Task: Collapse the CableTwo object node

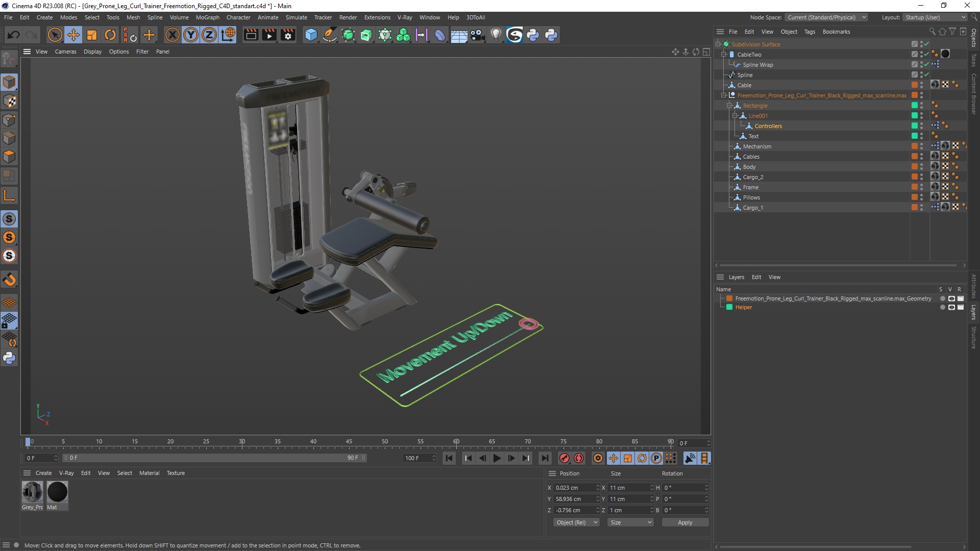Action: (x=724, y=55)
